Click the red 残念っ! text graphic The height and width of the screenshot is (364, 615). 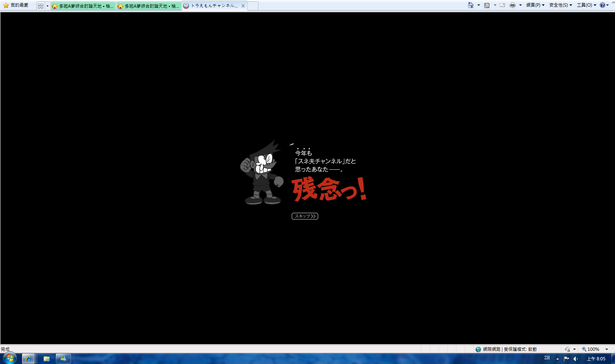pyautogui.click(x=329, y=189)
